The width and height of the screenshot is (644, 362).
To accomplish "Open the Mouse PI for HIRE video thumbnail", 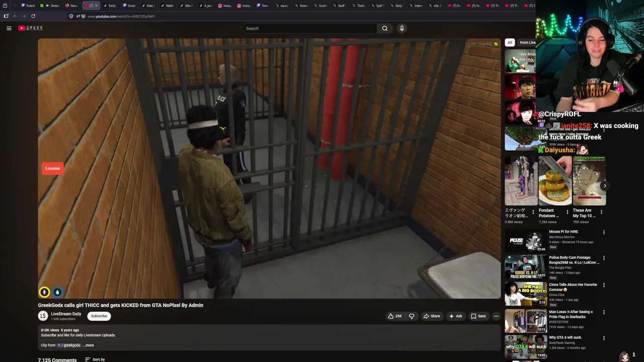I will point(526,241).
